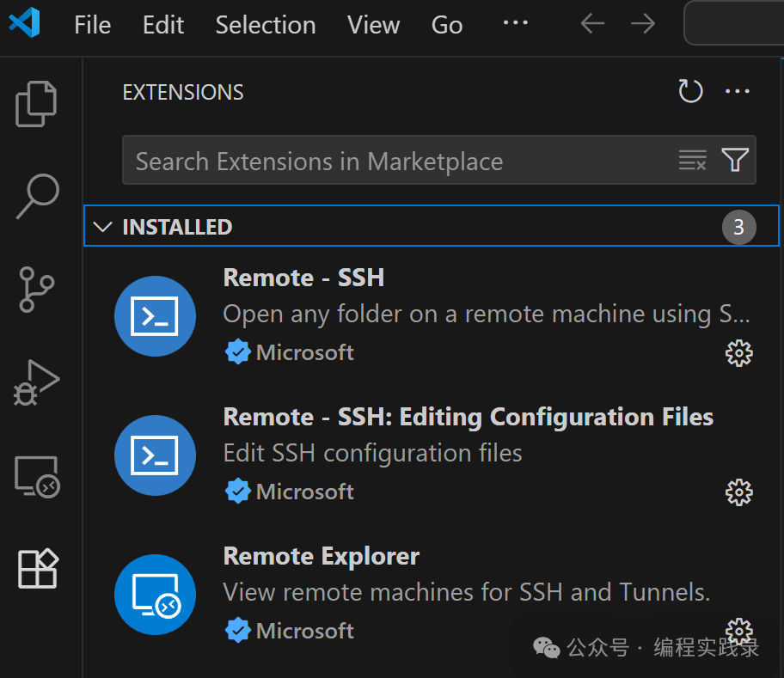This screenshot has width=784, height=678.
Task: Refresh the extensions list
Action: [690, 91]
